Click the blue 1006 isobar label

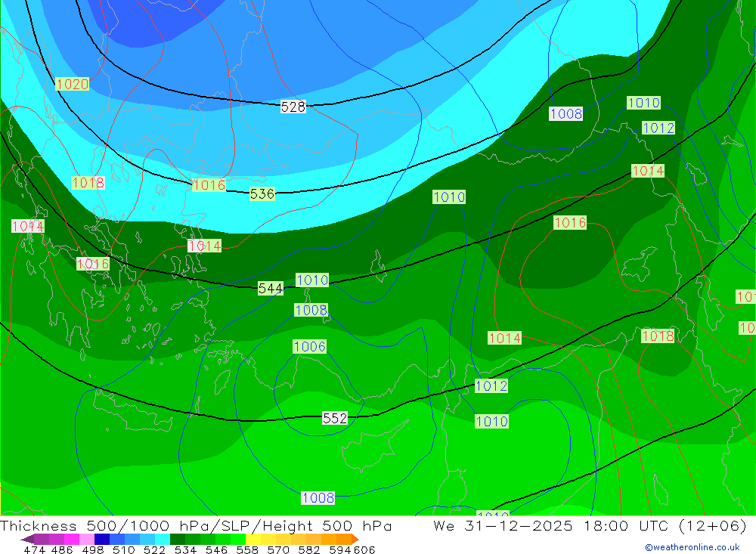(309, 346)
